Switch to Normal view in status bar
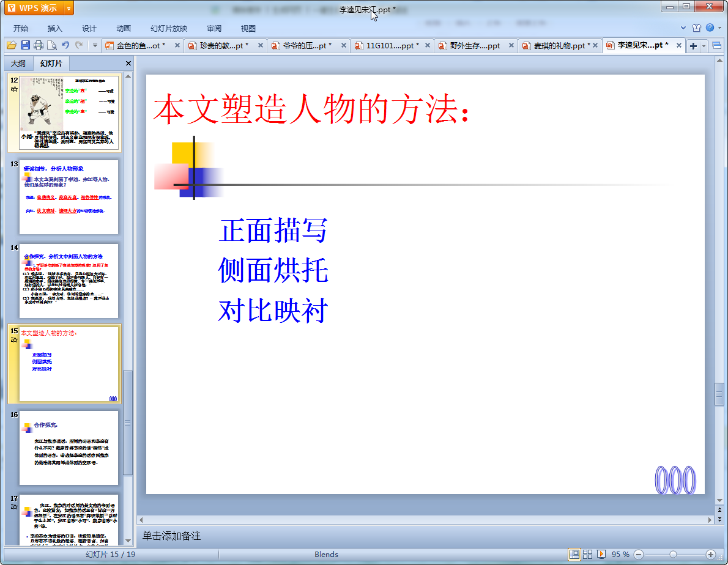This screenshot has height=565, width=728. pos(574,554)
